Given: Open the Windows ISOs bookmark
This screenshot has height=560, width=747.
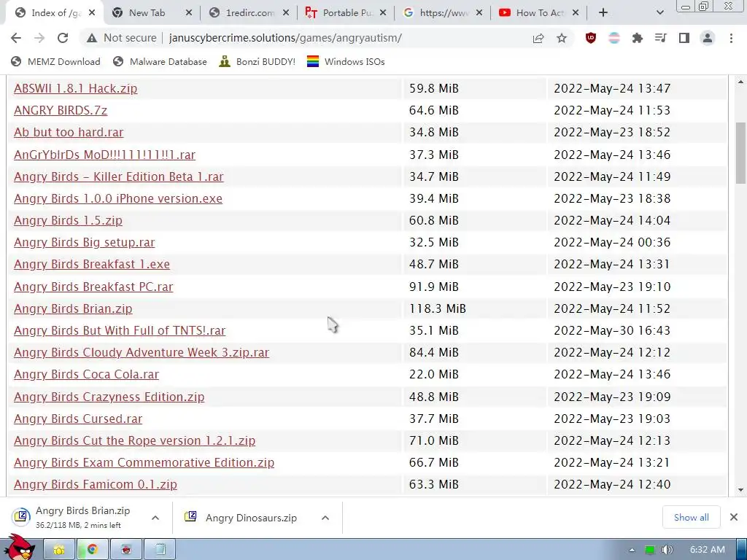Looking at the screenshot, I should 345,61.
